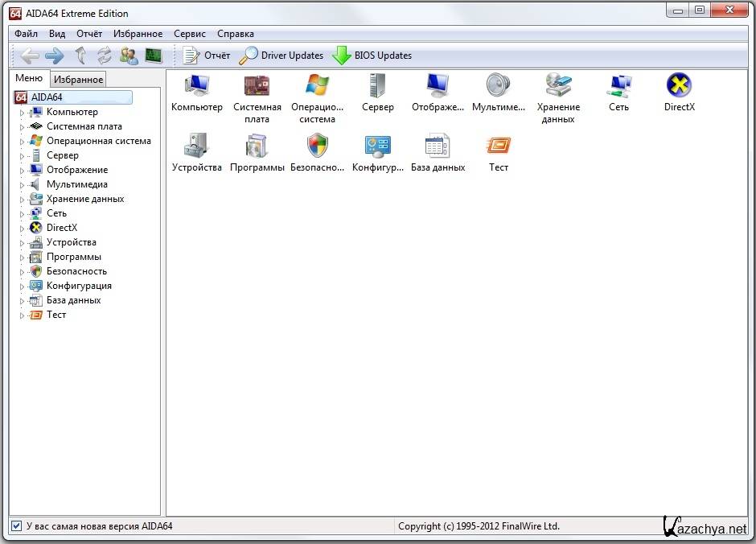
Task: Expand the Тест tree node
Action: pyautogui.click(x=23, y=315)
